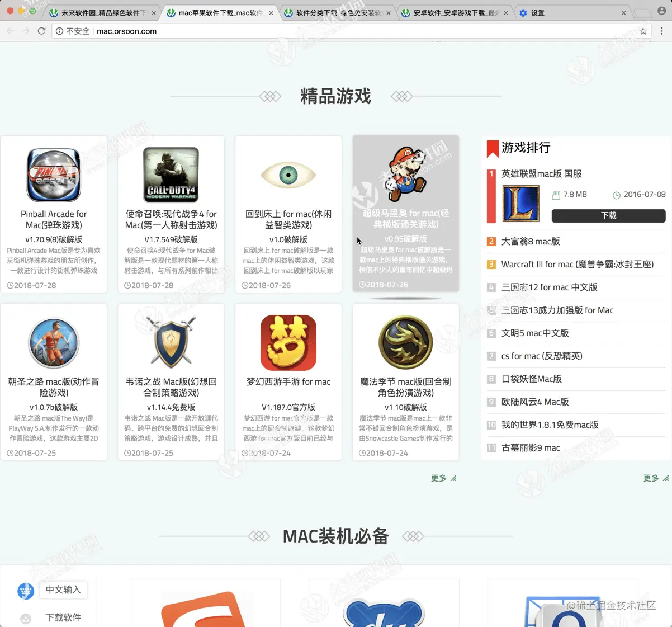Viewport: 672px width, 627px height.
Task: Click the blue bear app icon
Action: 384,612
